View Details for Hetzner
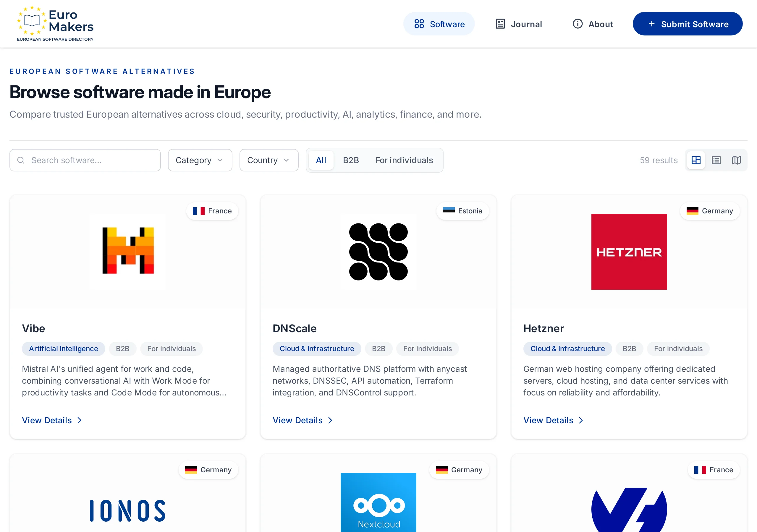 coord(553,420)
